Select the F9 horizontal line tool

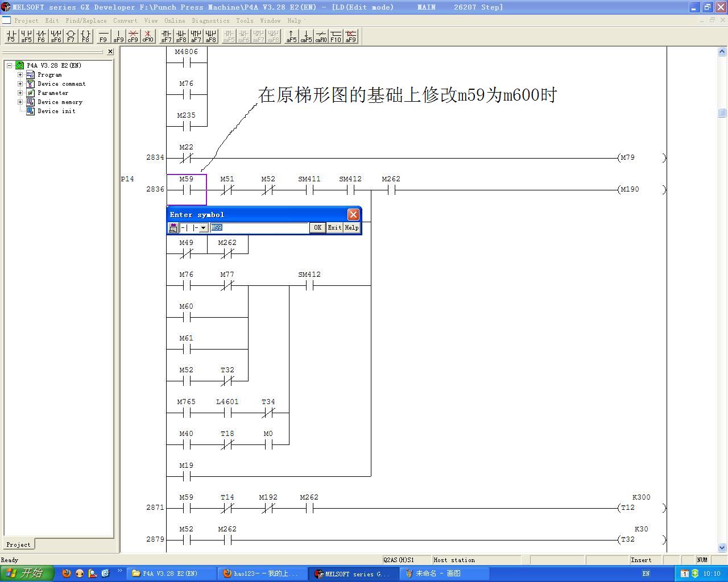tap(103, 36)
